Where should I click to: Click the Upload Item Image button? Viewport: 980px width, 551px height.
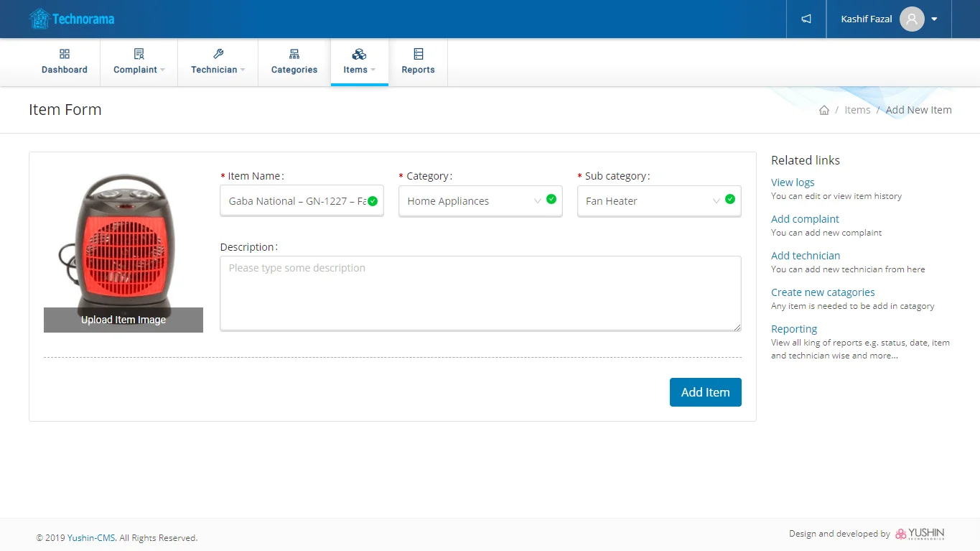click(123, 320)
